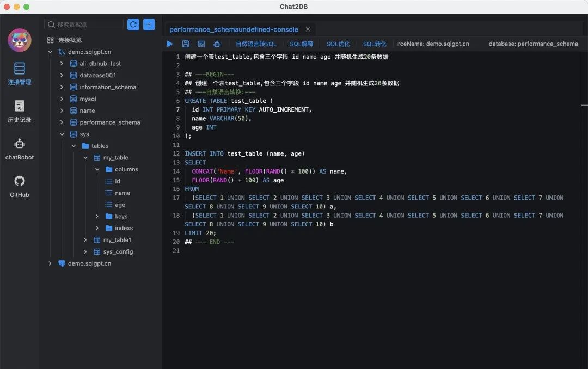Viewport: 588px width, 369px height.
Task: Select the name database tree item
Action: click(87, 110)
